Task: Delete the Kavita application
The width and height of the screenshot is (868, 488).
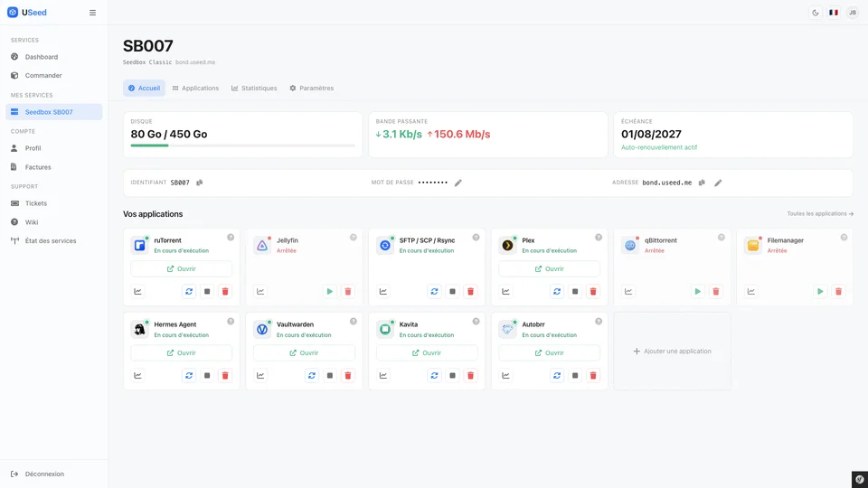Action: tap(470, 376)
